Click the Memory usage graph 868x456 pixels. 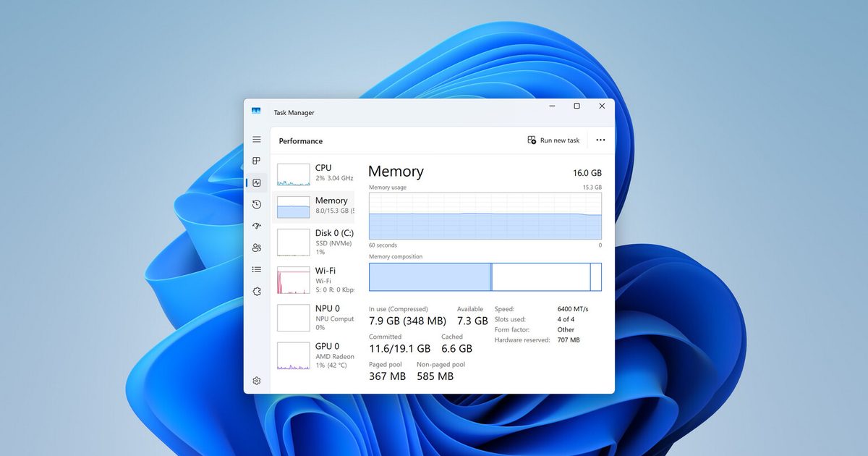[485, 216]
